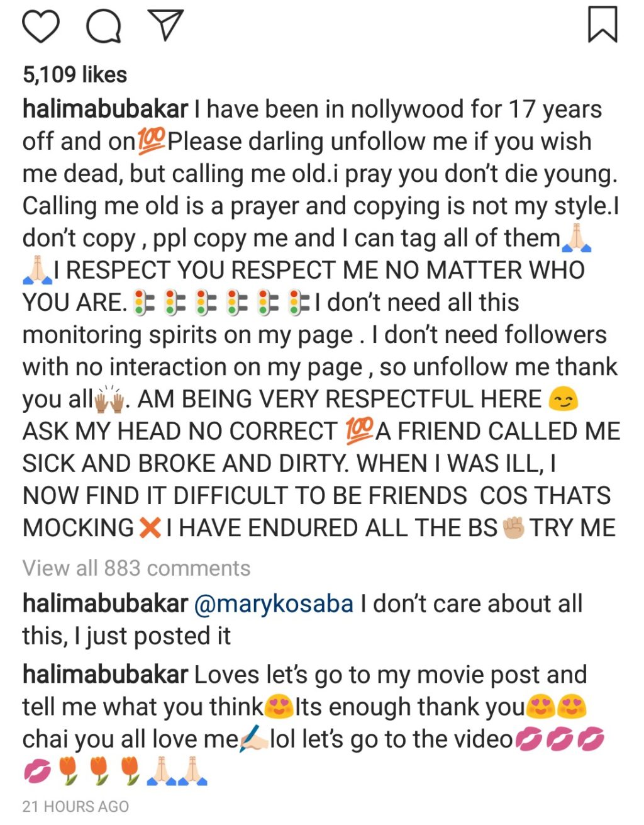Open halimabubakar username in reply comment
The height and width of the screenshot is (825, 644).
coord(105,603)
